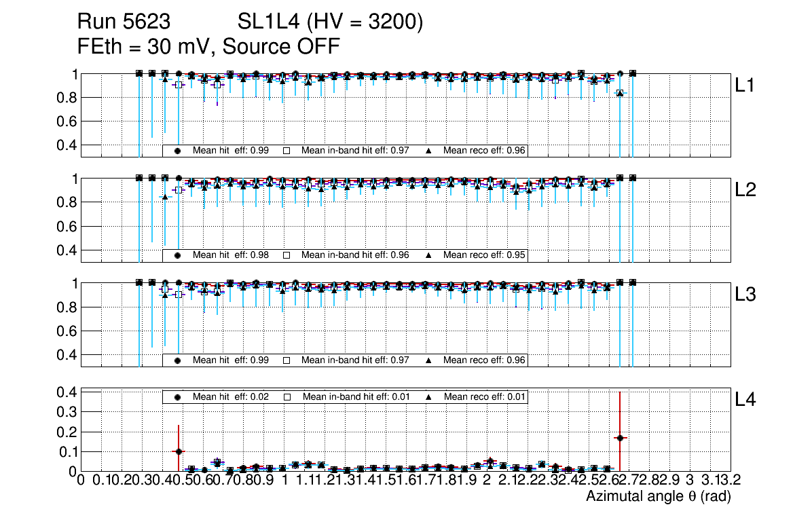Click the filled circle marker in L1 legend

coord(177,151)
